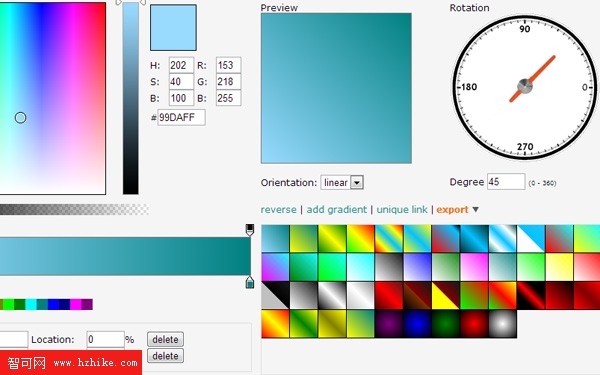The width and height of the screenshot is (600, 375).
Task: Select the brown to dark red preset
Action: (417, 295)
